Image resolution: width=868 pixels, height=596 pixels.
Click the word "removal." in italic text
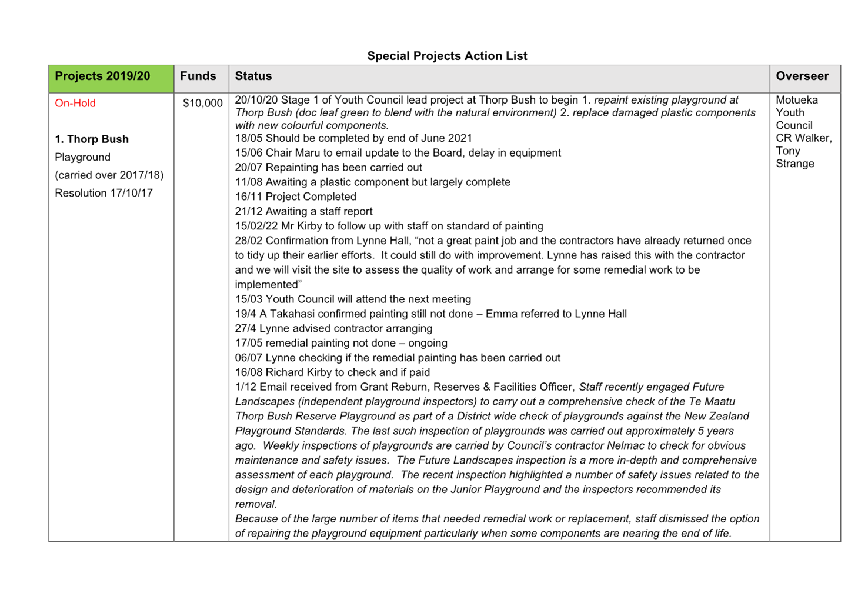click(256, 504)
